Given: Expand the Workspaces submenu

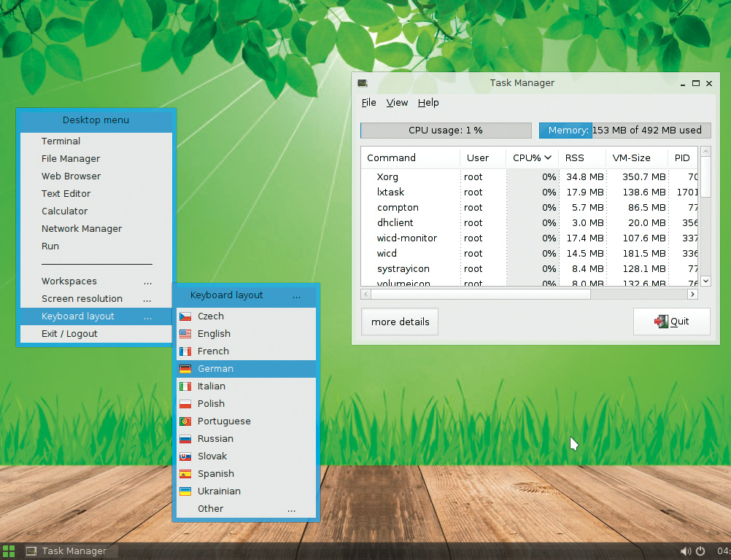Looking at the screenshot, I should [x=96, y=281].
